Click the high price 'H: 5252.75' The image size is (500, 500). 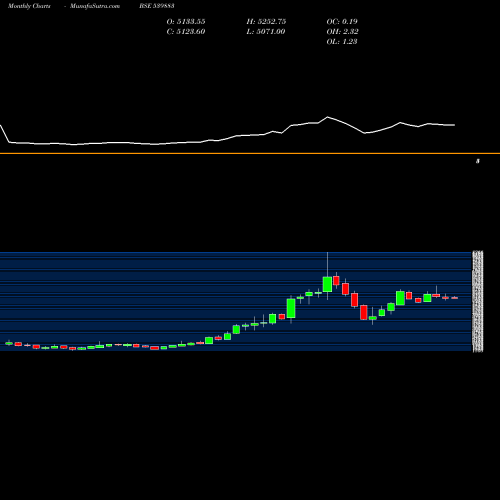pos(266,22)
